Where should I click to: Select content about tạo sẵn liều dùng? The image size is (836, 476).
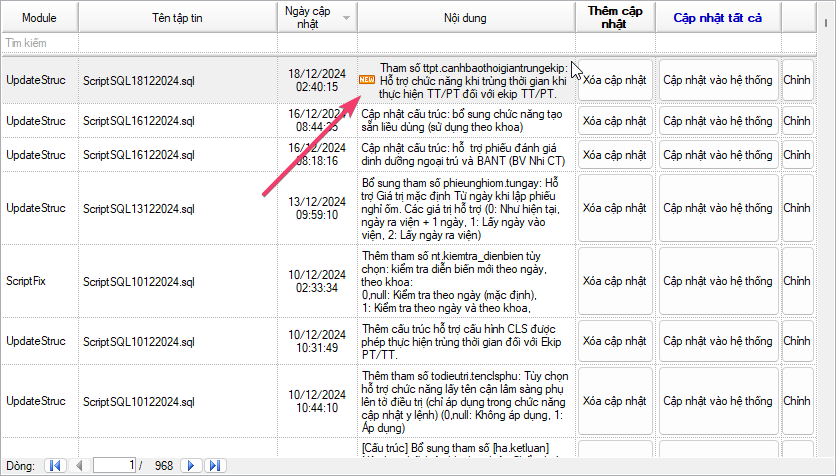[x=462, y=120]
